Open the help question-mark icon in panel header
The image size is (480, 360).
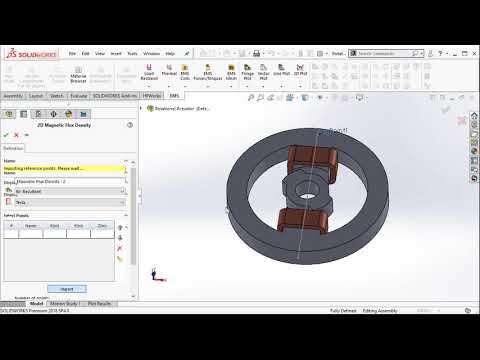click(130, 125)
